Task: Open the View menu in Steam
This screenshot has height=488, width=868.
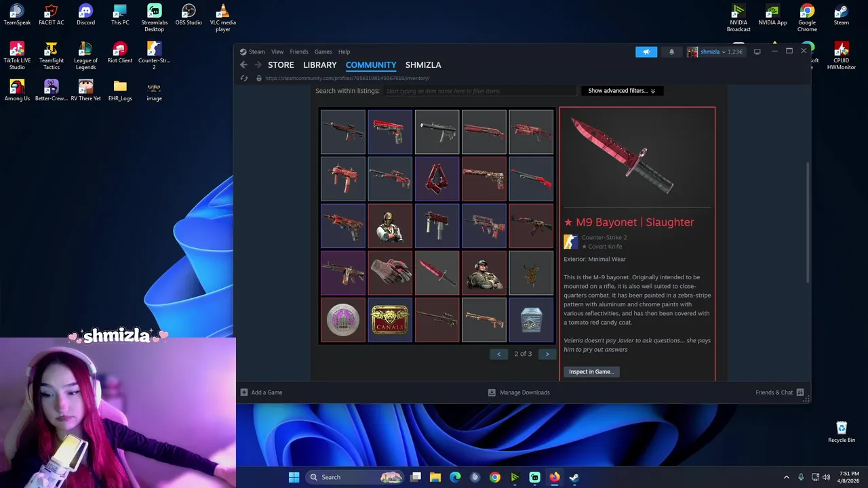Action: pyautogui.click(x=277, y=52)
